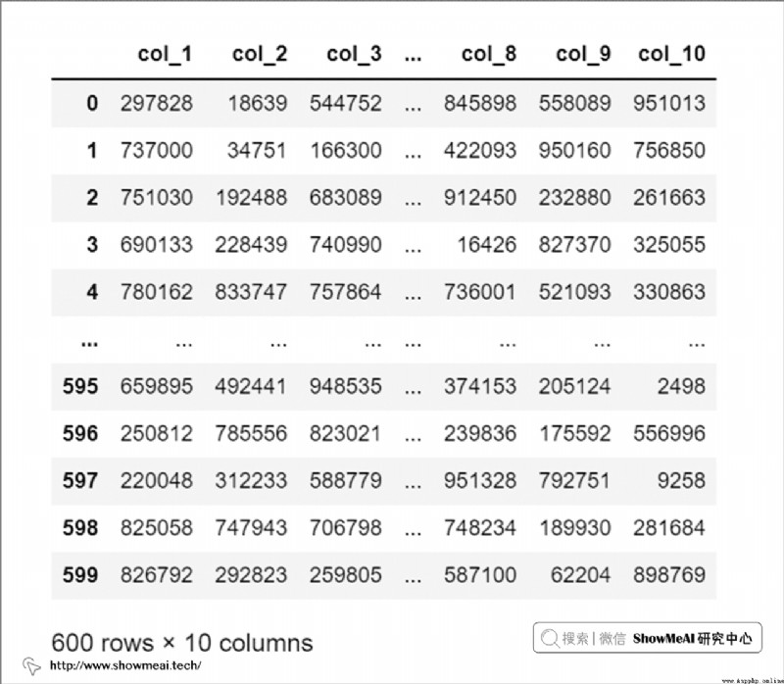The image size is (784, 684).
Task: Click the ShowMeAI WeChat search box
Action: 648,638
